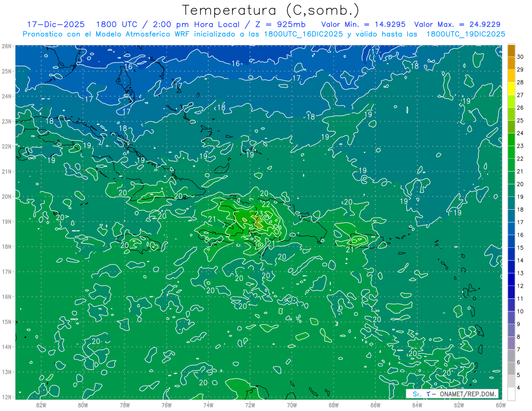The image size is (532, 411).
Task: Click the '82W' longitude axis label
Action: click(41, 404)
